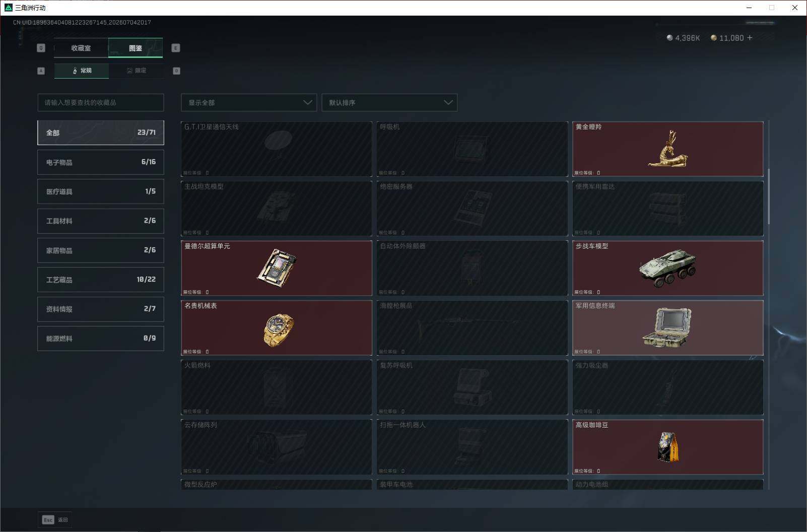Open the 显示全部 filter dropdown
The width and height of the screenshot is (807, 532).
click(x=249, y=102)
